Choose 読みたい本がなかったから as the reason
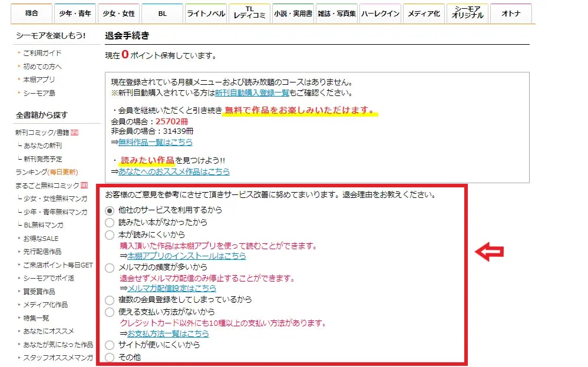Screen dimensions: 588x367 [x=109, y=223]
